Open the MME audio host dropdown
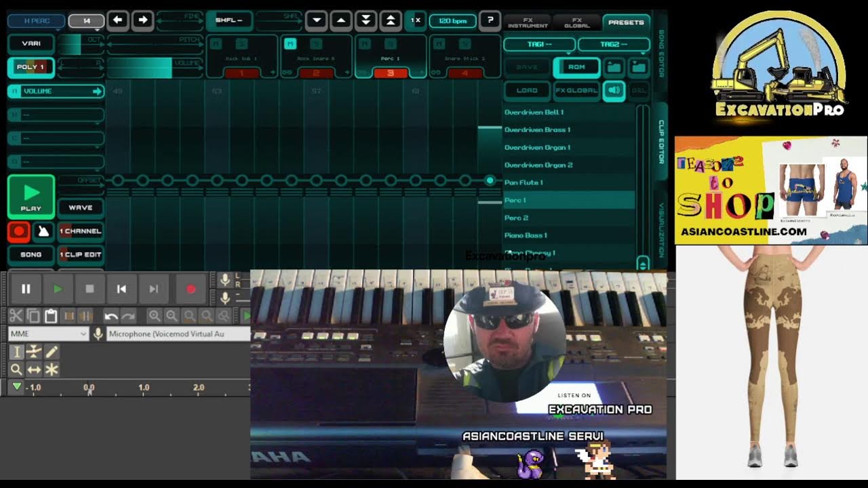Viewport: 868px width, 488px height. point(49,333)
